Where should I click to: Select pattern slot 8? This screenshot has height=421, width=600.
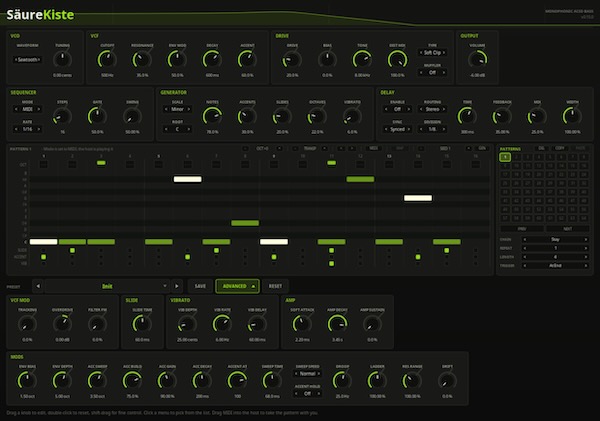coord(584,157)
